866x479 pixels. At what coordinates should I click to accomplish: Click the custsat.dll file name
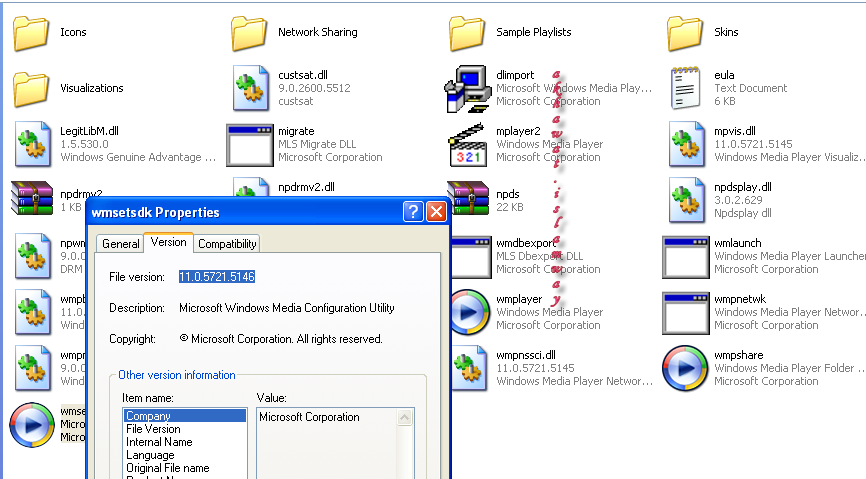click(x=303, y=75)
